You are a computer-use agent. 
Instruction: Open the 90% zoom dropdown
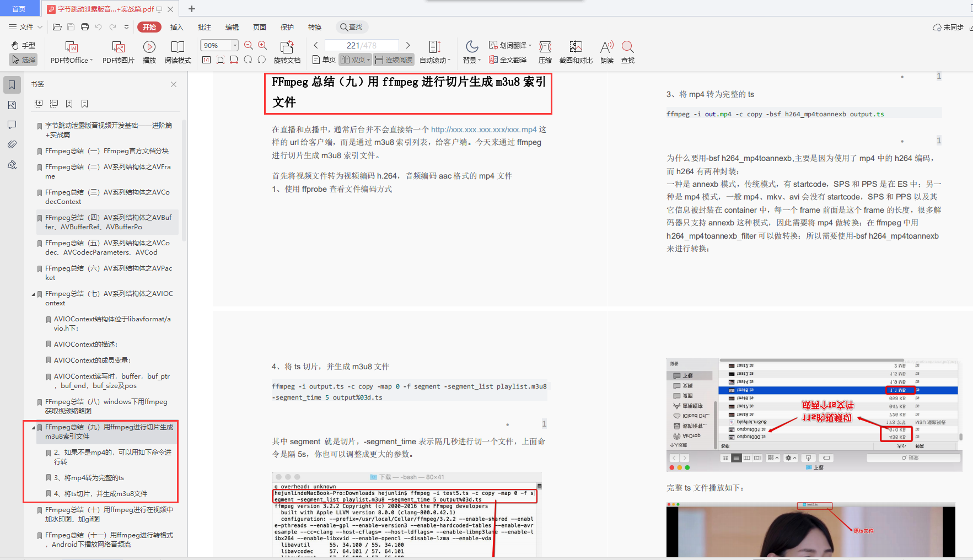[235, 45]
